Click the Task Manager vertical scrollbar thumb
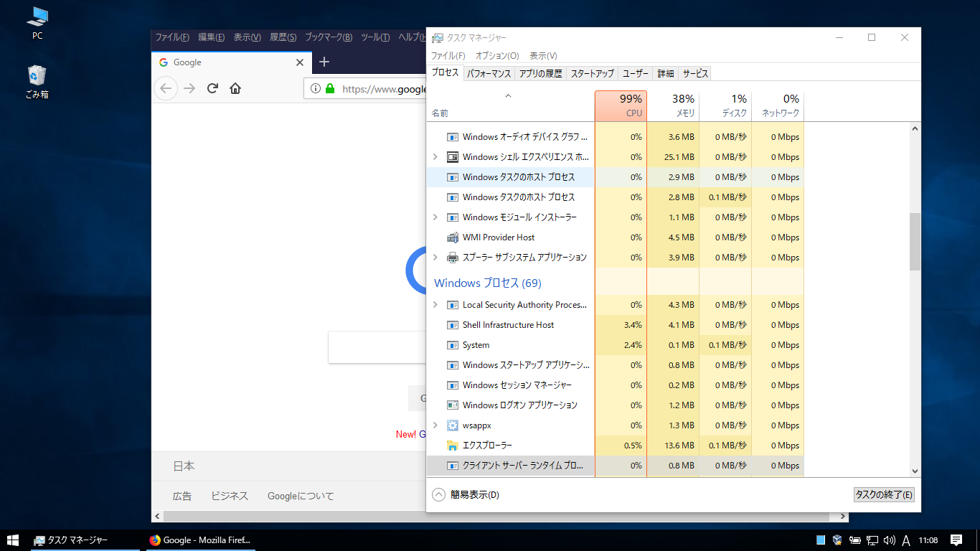Viewport: 980px width, 551px height. [x=915, y=241]
